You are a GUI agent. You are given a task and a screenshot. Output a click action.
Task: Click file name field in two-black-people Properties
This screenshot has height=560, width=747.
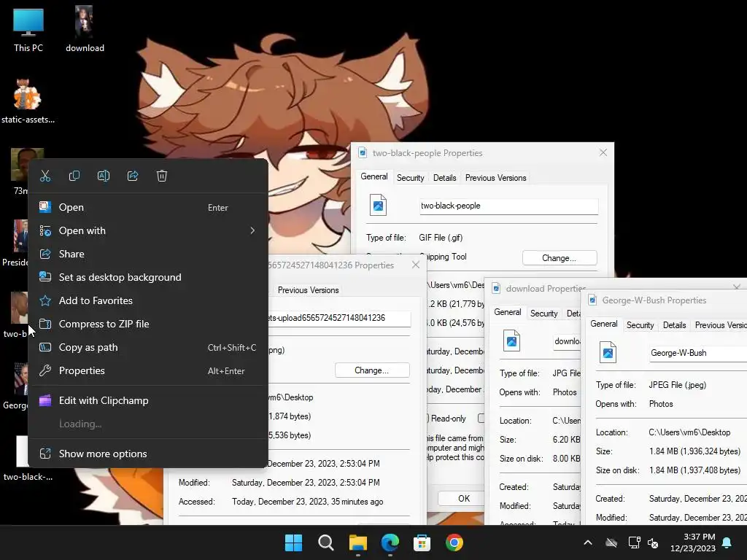click(x=508, y=206)
